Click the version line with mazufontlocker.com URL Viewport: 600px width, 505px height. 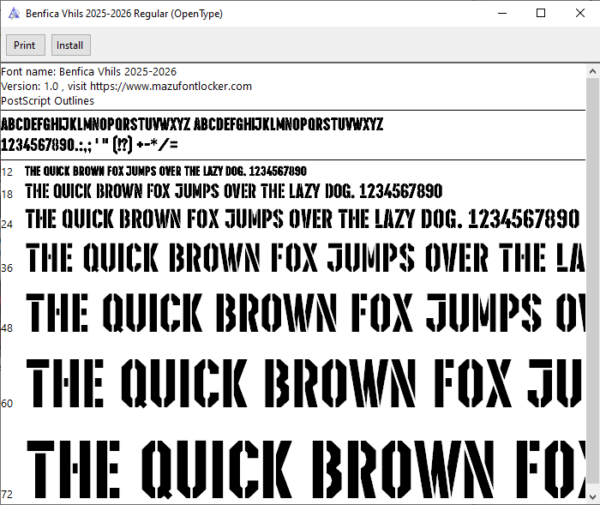(x=126, y=86)
